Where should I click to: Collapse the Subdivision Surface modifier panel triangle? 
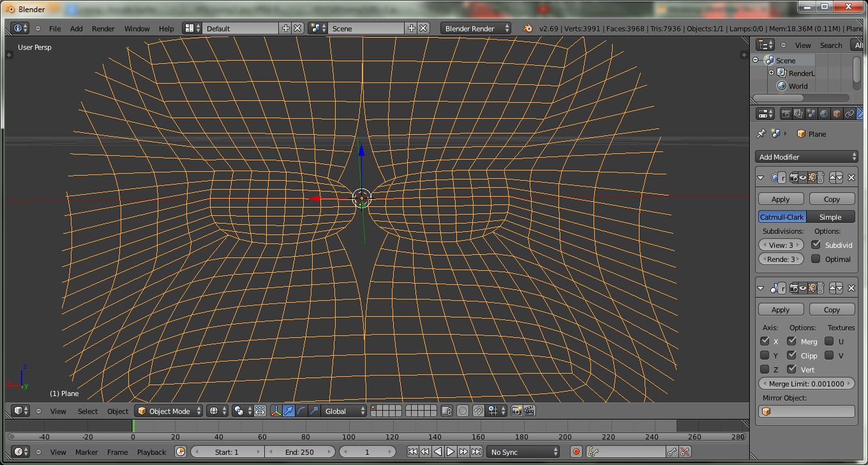pos(761,178)
